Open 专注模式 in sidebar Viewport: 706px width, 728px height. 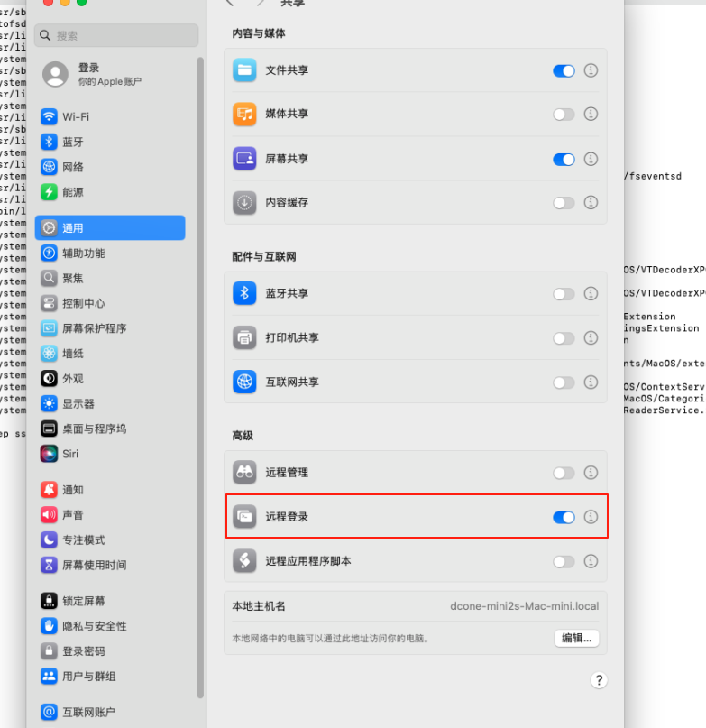click(110, 539)
